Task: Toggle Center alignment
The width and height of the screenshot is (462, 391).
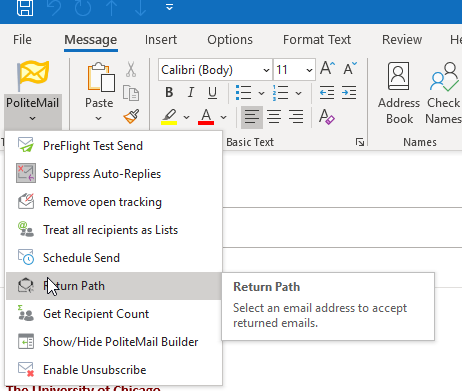Action: click(x=274, y=117)
